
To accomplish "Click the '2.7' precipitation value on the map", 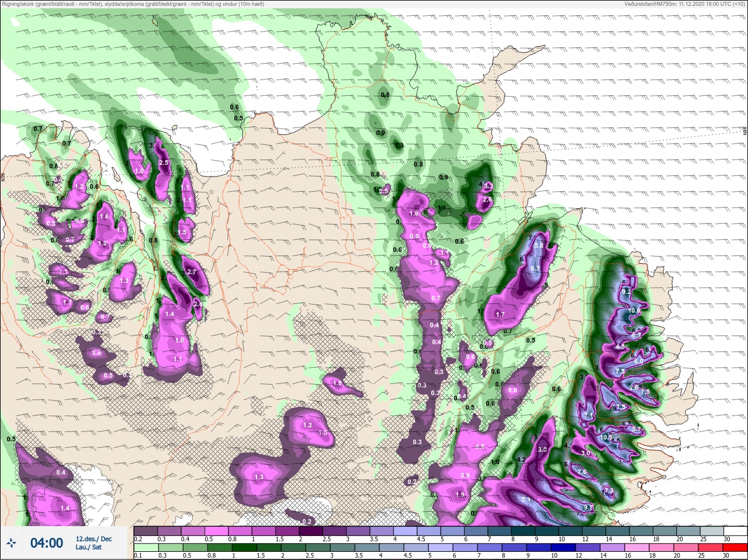I will coord(192,272).
